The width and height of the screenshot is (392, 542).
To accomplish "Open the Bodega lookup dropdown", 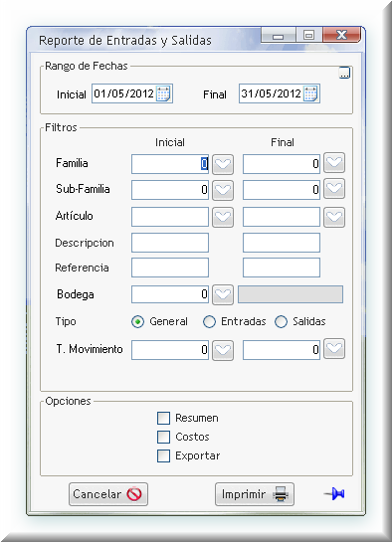I will pyautogui.click(x=223, y=294).
